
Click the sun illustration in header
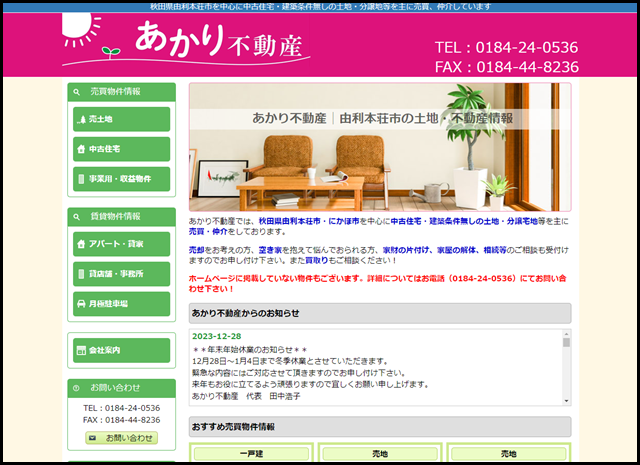[81, 29]
